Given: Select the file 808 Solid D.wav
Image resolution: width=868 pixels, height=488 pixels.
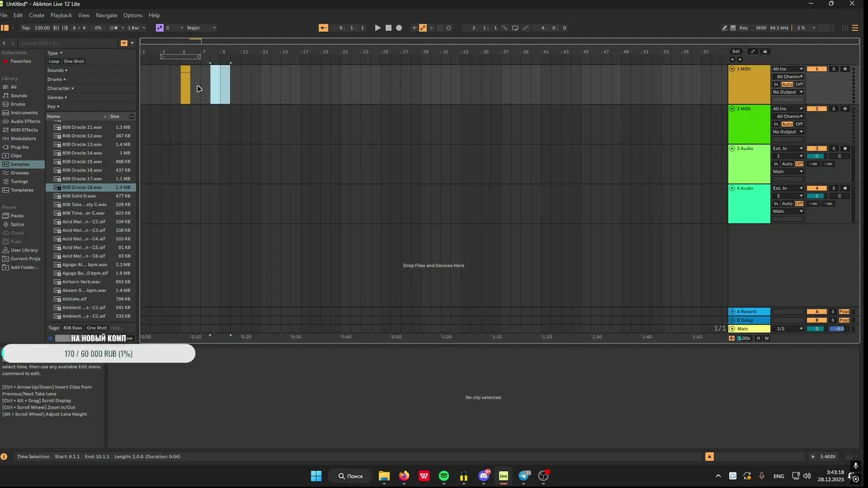Looking at the screenshot, I should tap(79, 196).
